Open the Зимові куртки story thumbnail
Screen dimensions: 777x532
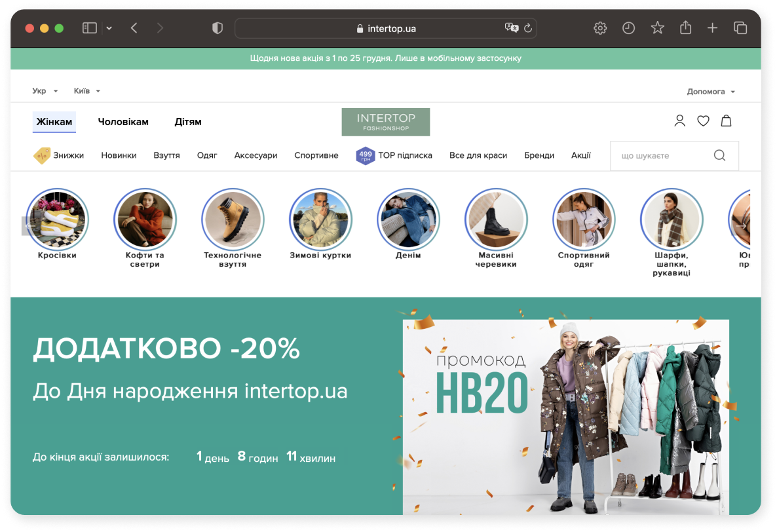pyautogui.click(x=320, y=219)
